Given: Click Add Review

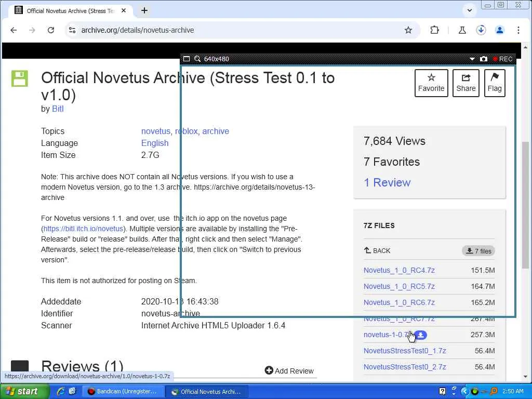Looking at the screenshot, I should [x=289, y=371].
